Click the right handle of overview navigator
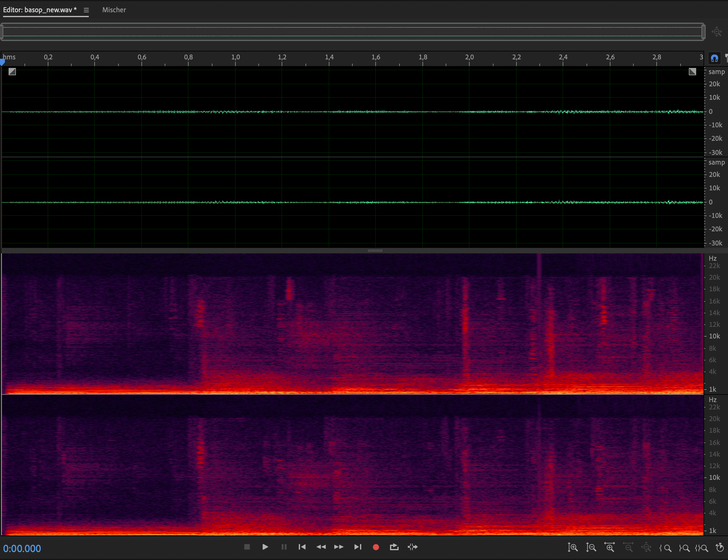Viewport: 728px width, 560px height. click(x=703, y=32)
